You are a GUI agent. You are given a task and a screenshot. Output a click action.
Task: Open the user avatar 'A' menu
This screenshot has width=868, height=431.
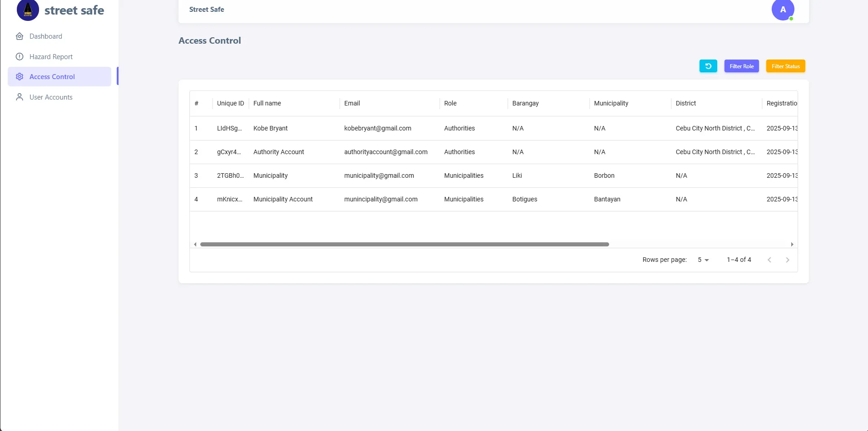pyautogui.click(x=783, y=10)
